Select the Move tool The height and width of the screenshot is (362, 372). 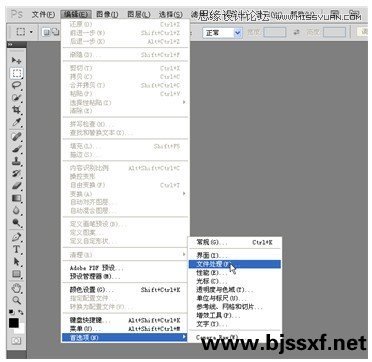coord(16,60)
